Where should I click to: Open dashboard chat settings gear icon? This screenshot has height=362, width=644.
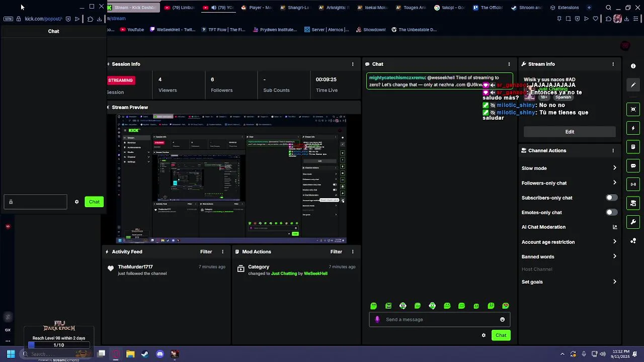coord(484,335)
